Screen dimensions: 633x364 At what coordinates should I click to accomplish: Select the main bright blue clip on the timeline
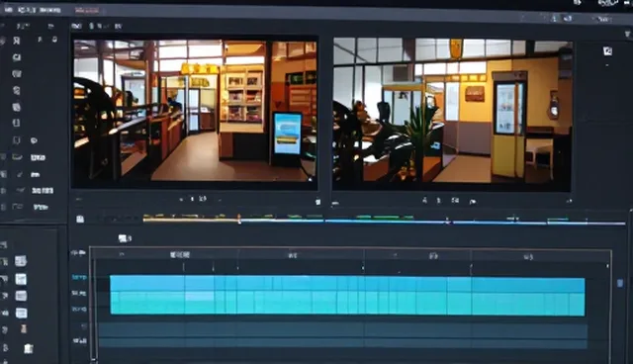(x=347, y=295)
